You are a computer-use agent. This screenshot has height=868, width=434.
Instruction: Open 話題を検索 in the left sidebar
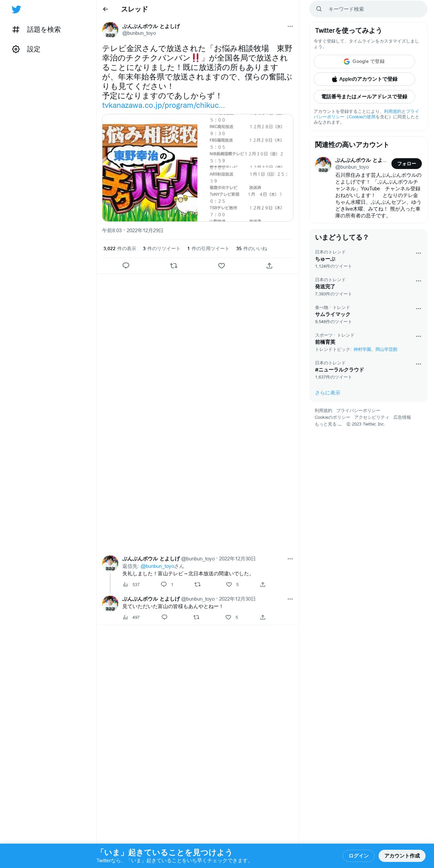pos(37,30)
